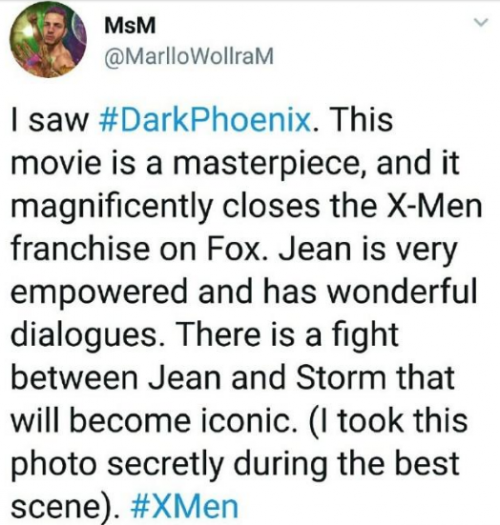Open the #DarkPhoenix hashtag
The height and width of the screenshot is (525, 500).
point(207,121)
